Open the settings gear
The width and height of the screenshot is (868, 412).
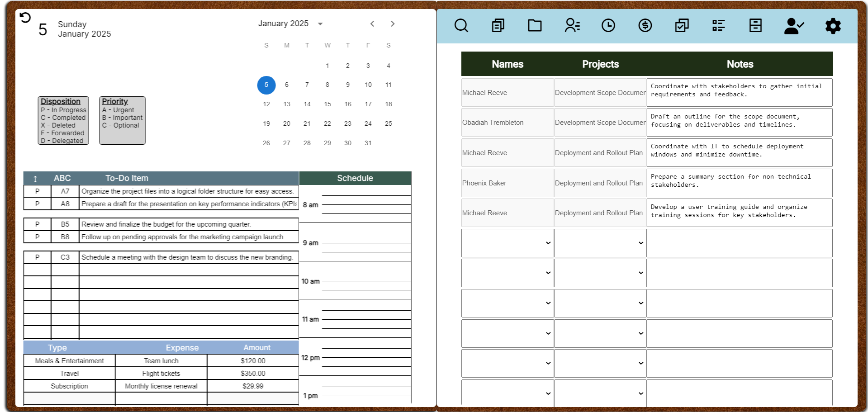(x=833, y=26)
